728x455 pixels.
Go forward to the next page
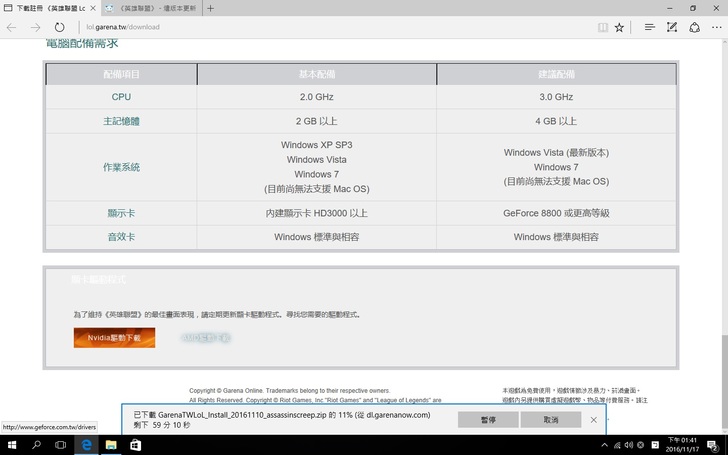click(35, 27)
